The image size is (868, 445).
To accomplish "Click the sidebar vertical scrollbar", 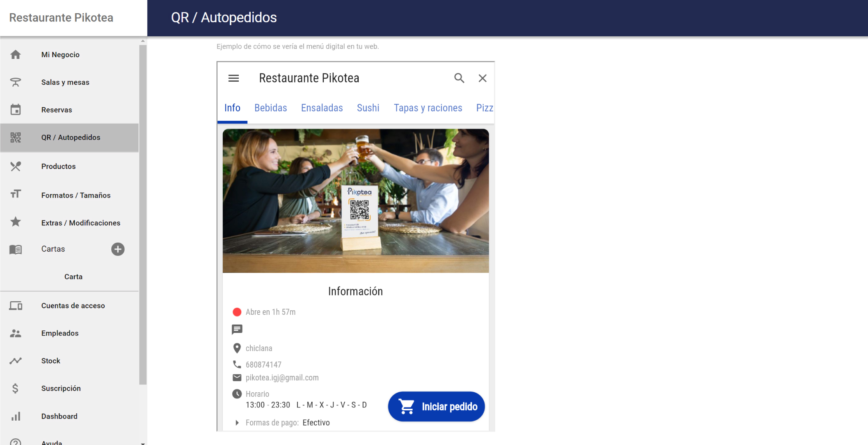I will 143,214.
